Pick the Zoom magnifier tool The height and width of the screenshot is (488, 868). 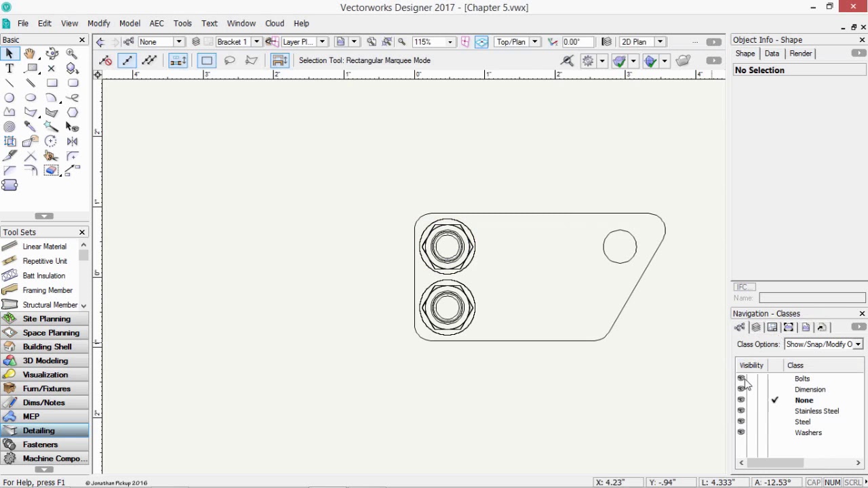coord(73,54)
